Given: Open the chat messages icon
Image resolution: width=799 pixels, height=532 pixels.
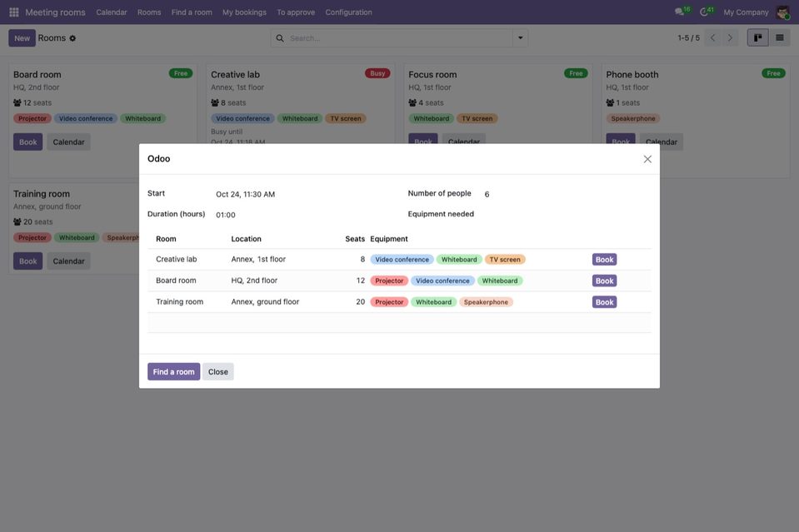Looking at the screenshot, I should 679,12.
